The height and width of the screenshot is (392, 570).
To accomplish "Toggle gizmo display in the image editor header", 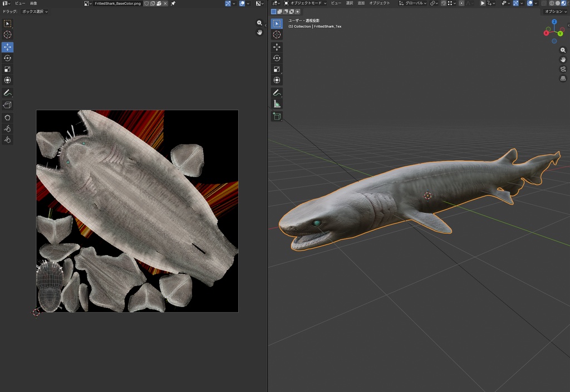I will (228, 3).
